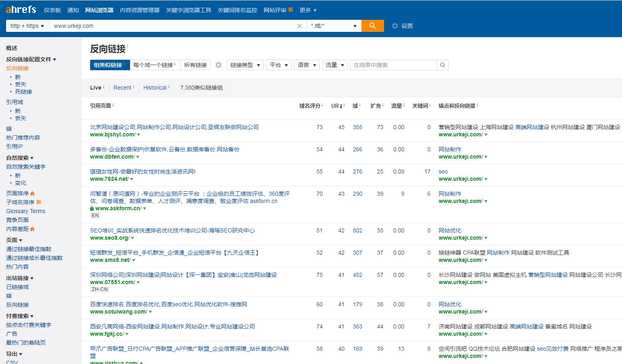Clear the URL field with the X icon
Viewport: 622px width, 364px height.
pyautogui.click(x=299, y=26)
